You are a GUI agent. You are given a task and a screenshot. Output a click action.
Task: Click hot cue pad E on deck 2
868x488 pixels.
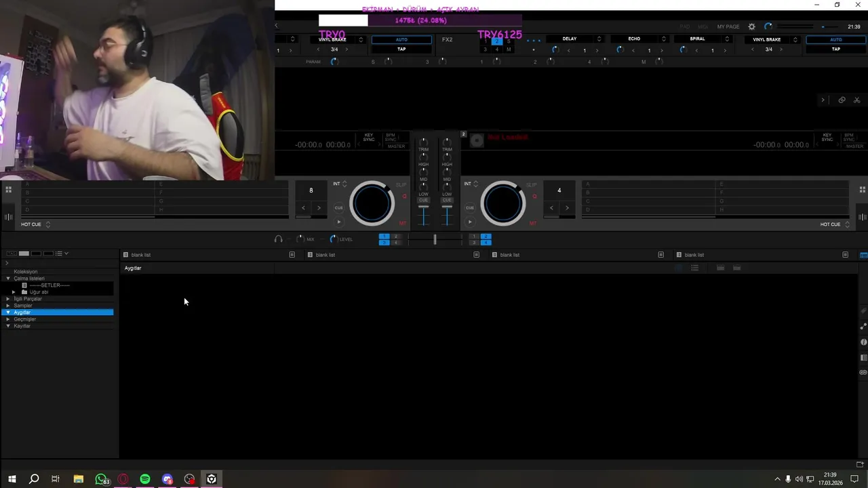[783, 184]
